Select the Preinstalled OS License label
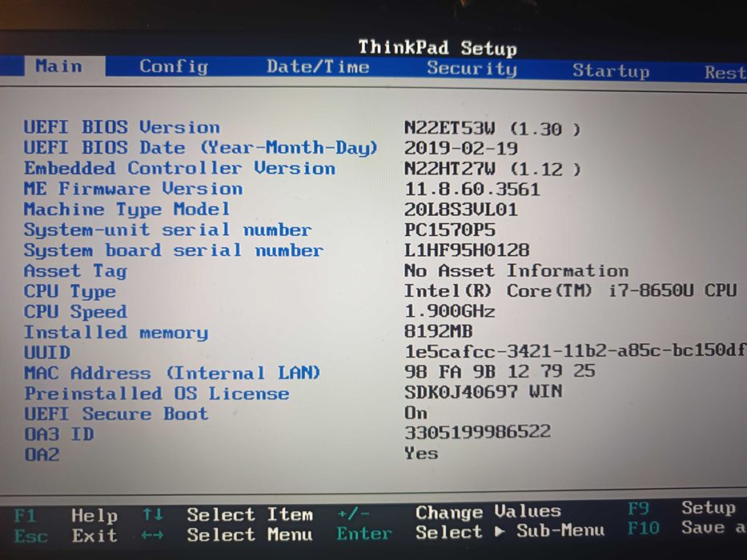Image resolution: width=747 pixels, height=560 pixels. point(157,394)
